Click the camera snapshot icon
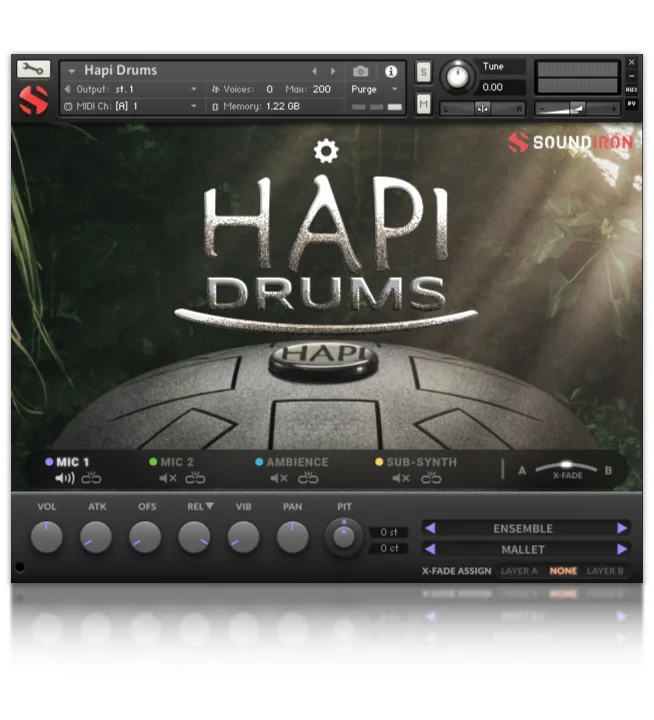Screen dimensions: 654x720 coord(361,72)
